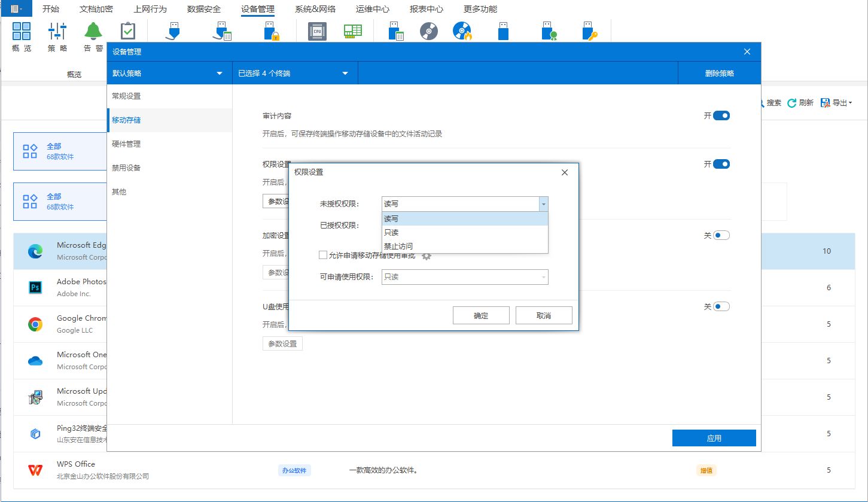This screenshot has height=502, width=868.
Task: Click the Ping32 terminal security icon
Action: point(35,434)
